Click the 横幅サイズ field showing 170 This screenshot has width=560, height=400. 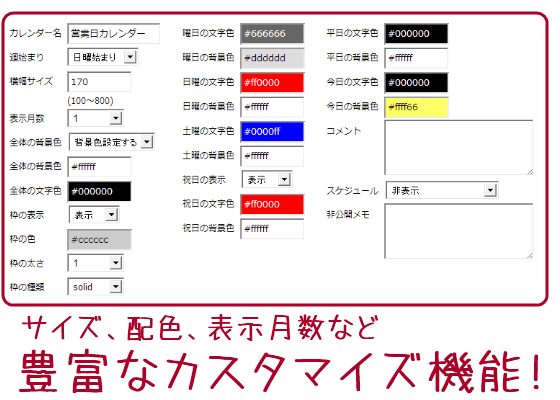99,82
